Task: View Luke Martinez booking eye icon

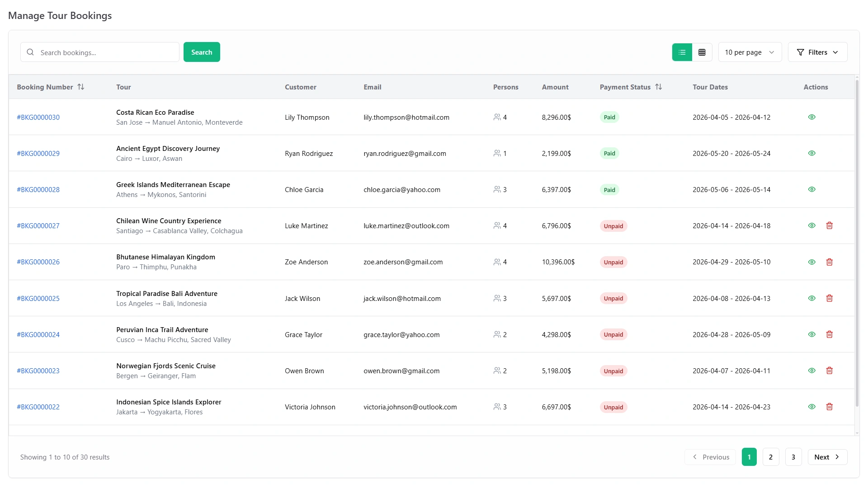Action: (x=811, y=225)
